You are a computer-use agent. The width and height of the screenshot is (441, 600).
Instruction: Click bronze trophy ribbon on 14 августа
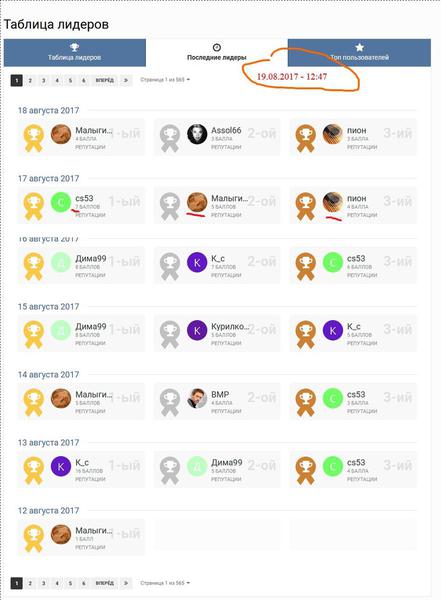305,402
